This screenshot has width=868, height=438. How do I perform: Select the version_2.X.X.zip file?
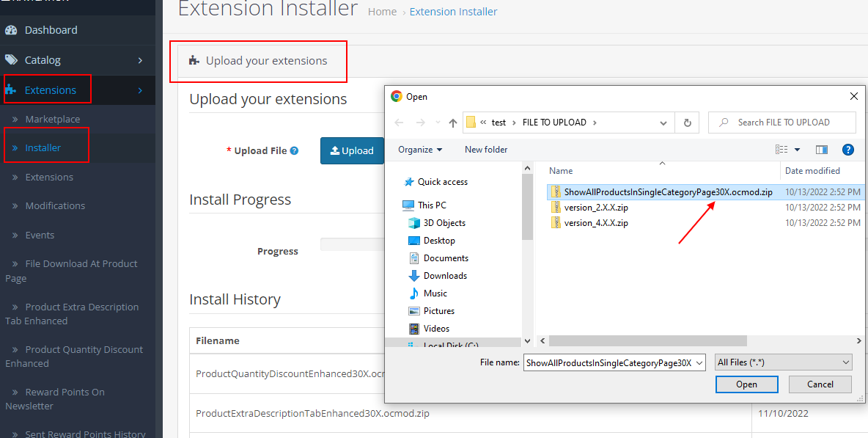tap(595, 208)
